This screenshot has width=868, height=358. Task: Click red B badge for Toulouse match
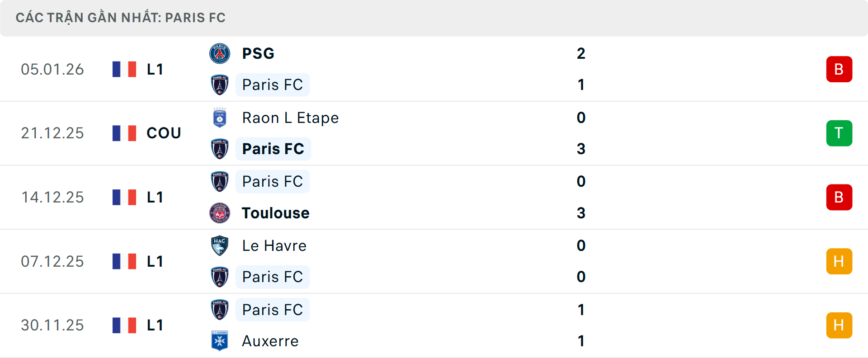click(839, 198)
